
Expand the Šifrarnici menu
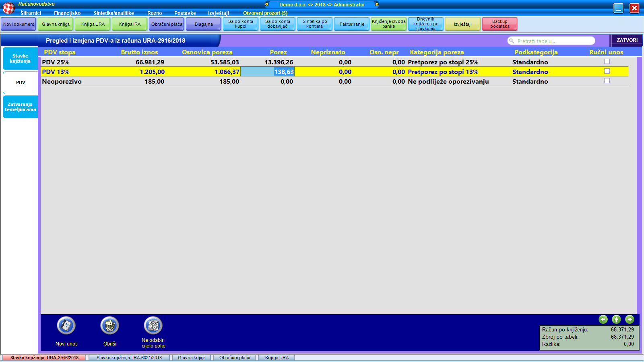[31, 13]
